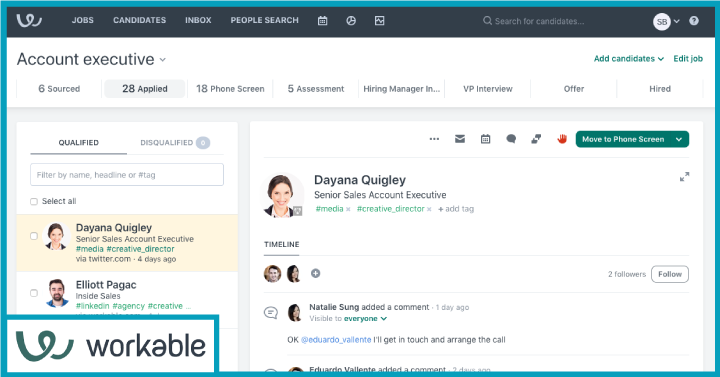The image size is (720, 377).
Task: Click the Workable logo in the top navigation
Action: click(29, 20)
